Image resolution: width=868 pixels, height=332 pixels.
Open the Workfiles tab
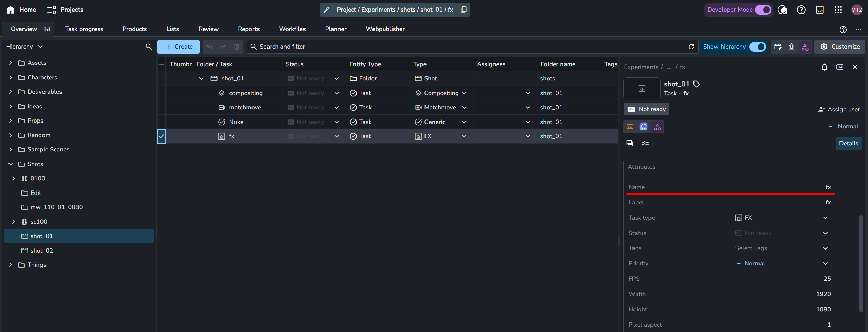tap(292, 29)
